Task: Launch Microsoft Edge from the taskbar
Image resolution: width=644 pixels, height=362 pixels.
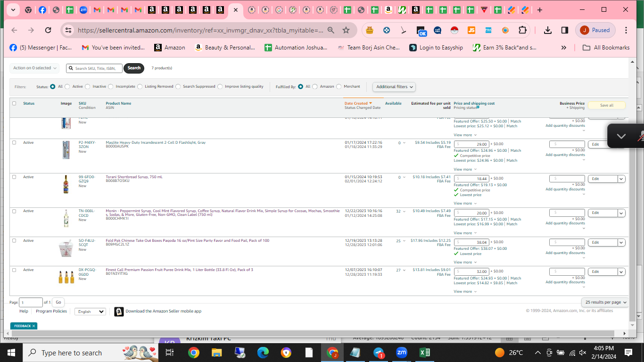Action: click(x=263, y=353)
